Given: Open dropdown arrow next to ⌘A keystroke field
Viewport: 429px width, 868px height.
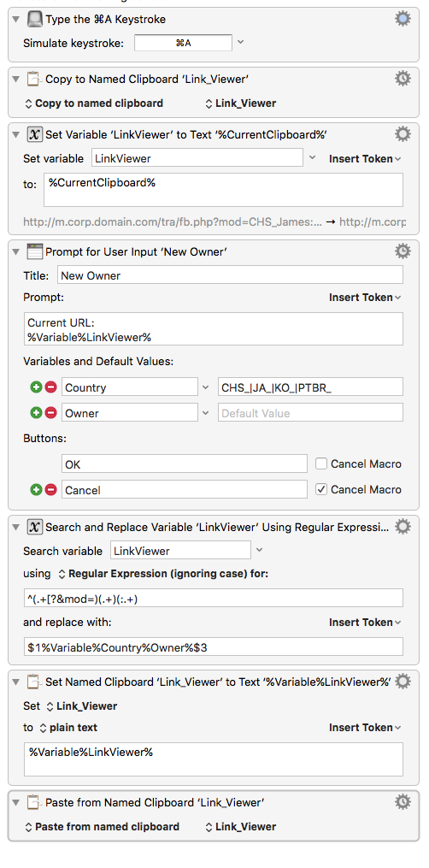Looking at the screenshot, I should [240, 42].
